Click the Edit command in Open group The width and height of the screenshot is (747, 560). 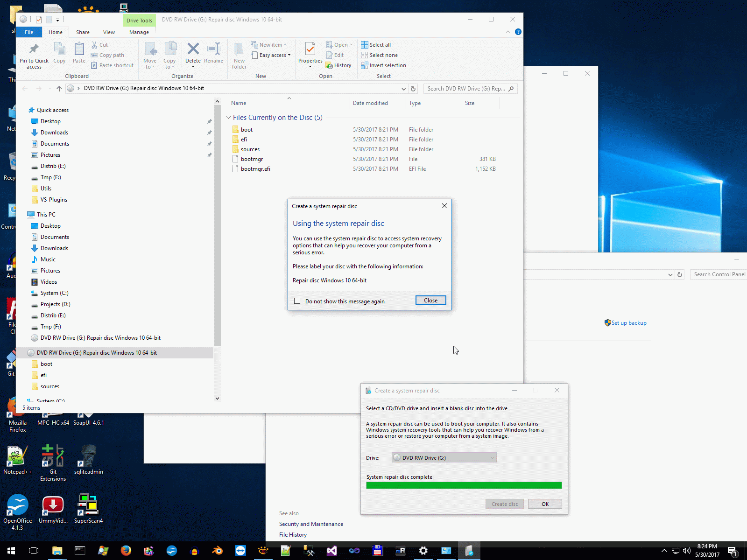pos(335,55)
